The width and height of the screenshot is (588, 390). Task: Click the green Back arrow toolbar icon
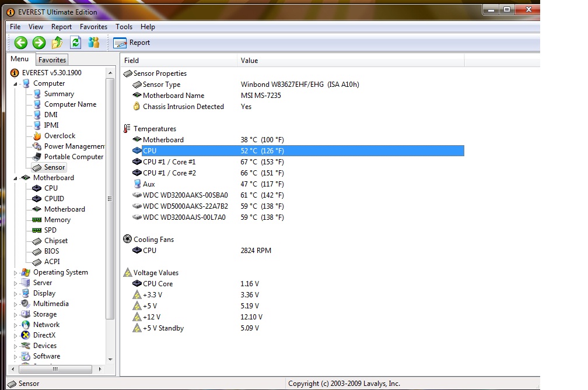click(x=21, y=43)
